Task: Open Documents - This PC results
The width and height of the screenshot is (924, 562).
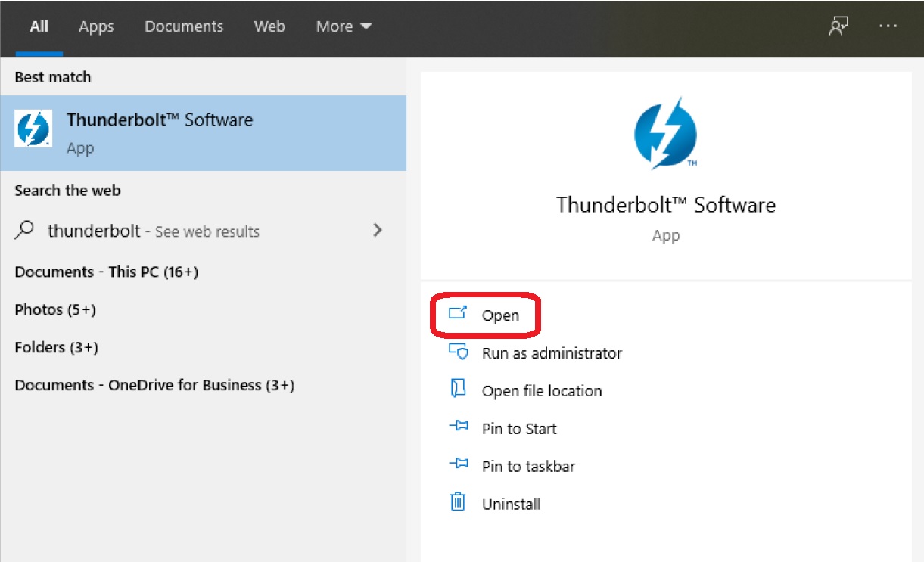Action: [105, 272]
